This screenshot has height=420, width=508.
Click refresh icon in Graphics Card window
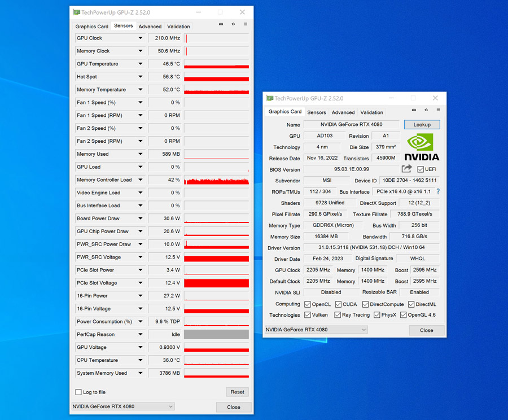click(426, 110)
